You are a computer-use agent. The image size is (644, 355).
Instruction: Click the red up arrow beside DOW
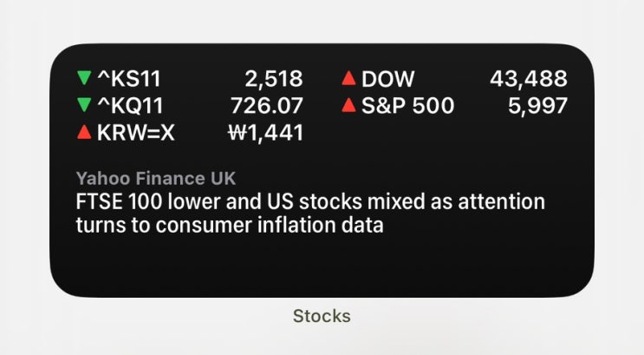point(348,80)
